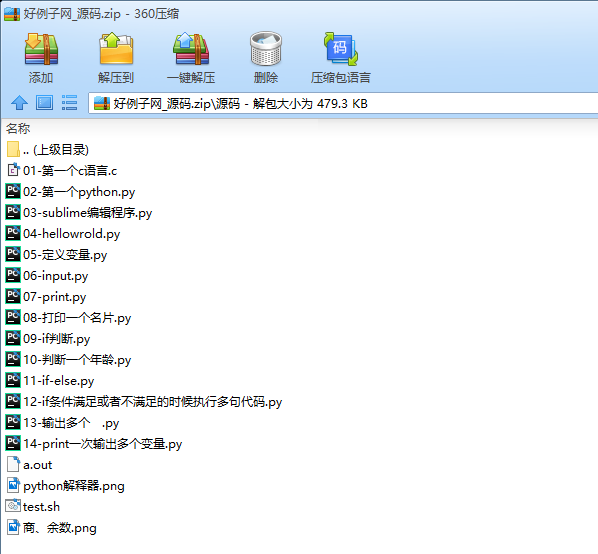The width and height of the screenshot is (598, 554).
Task: Select file 11-if-else.py
Action: point(50,381)
